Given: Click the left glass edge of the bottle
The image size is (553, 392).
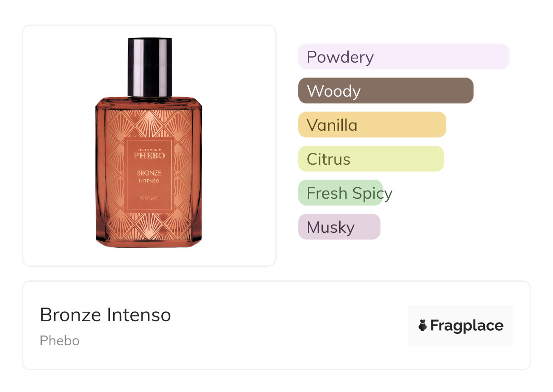Looking at the screenshot, I should [x=100, y=172].
